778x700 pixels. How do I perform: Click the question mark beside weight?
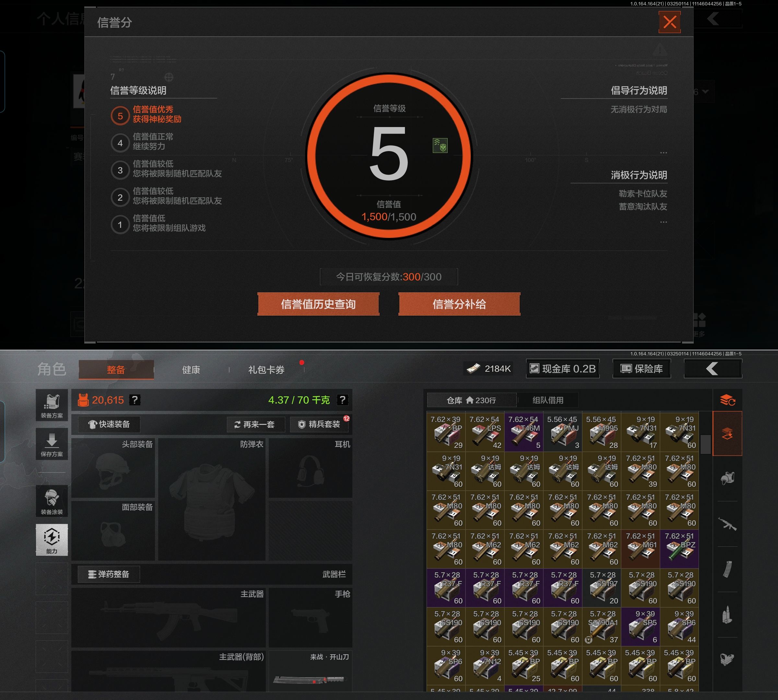(x=342, y=400)
